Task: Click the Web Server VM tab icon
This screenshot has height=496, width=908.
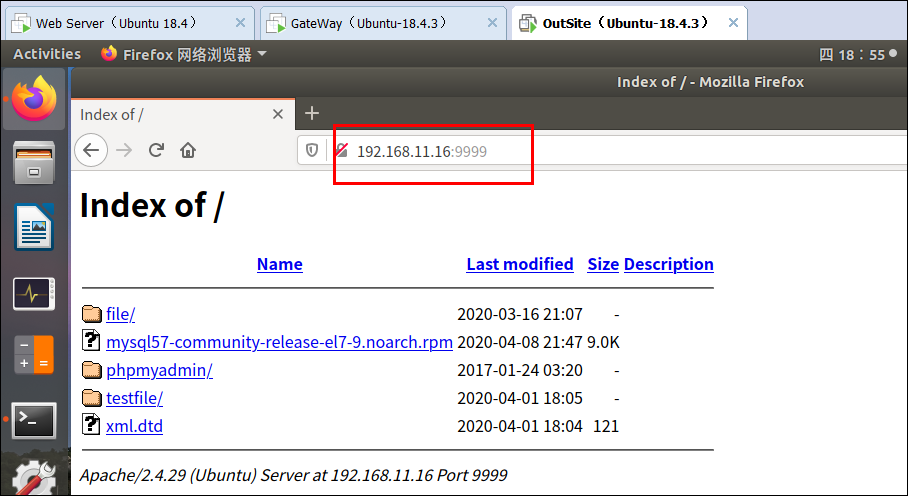Action: pos(21,24)
